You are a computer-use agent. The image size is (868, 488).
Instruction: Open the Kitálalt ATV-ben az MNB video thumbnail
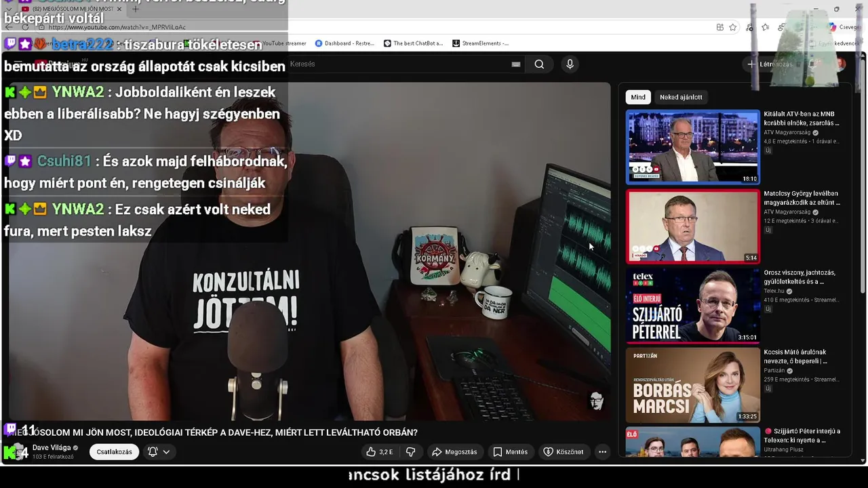692,146
